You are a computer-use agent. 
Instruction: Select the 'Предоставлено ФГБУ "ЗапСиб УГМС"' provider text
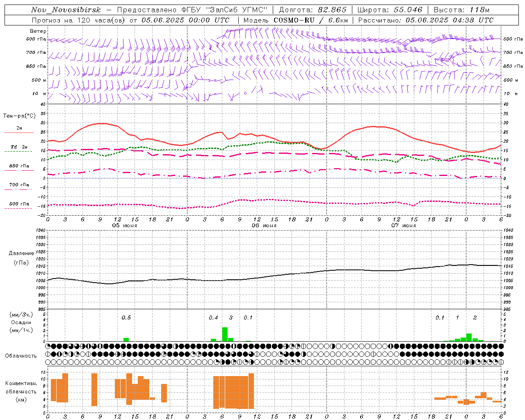tap(192, 10)
